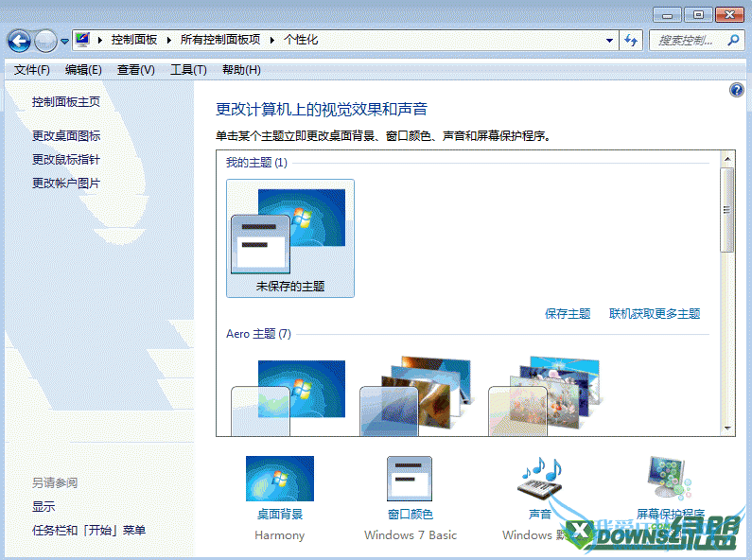Open 更改帐户图片 link
This screenshot has height=560, width=752.
[66, 184]
